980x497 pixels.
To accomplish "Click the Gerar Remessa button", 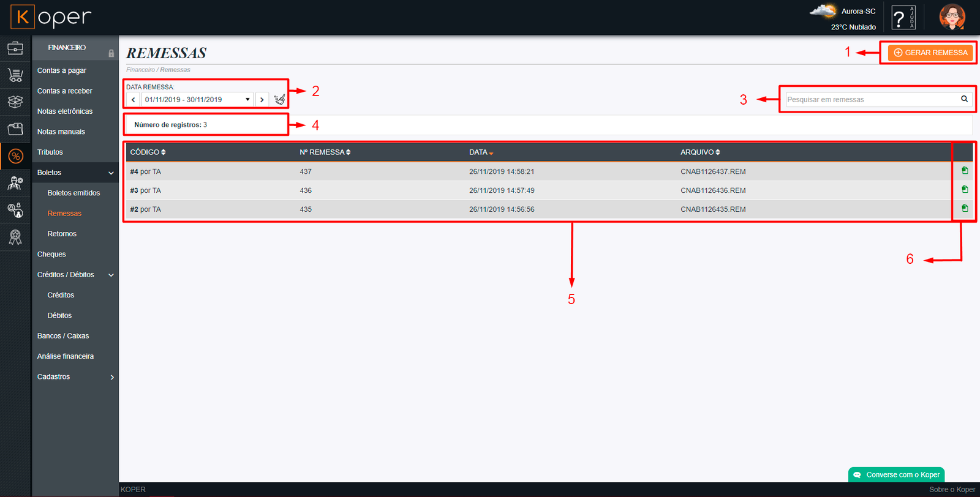I will 930,53.
